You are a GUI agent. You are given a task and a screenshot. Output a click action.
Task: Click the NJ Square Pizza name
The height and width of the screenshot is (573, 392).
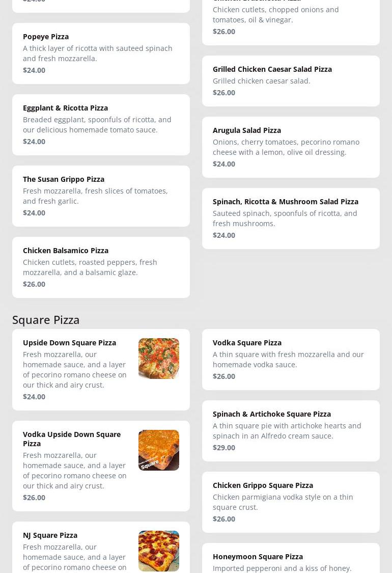(50, 535)
